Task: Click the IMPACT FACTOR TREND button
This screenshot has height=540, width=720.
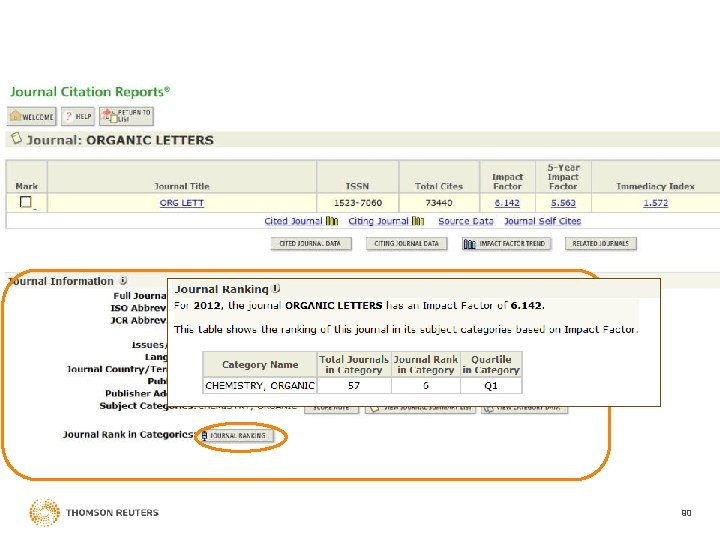Action: tap(506, 243)
